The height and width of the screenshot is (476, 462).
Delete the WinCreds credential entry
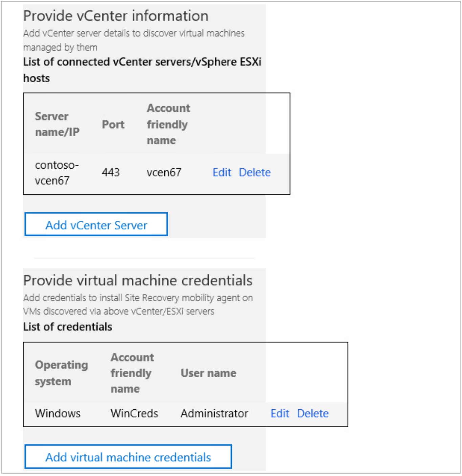tap(313, 413)
